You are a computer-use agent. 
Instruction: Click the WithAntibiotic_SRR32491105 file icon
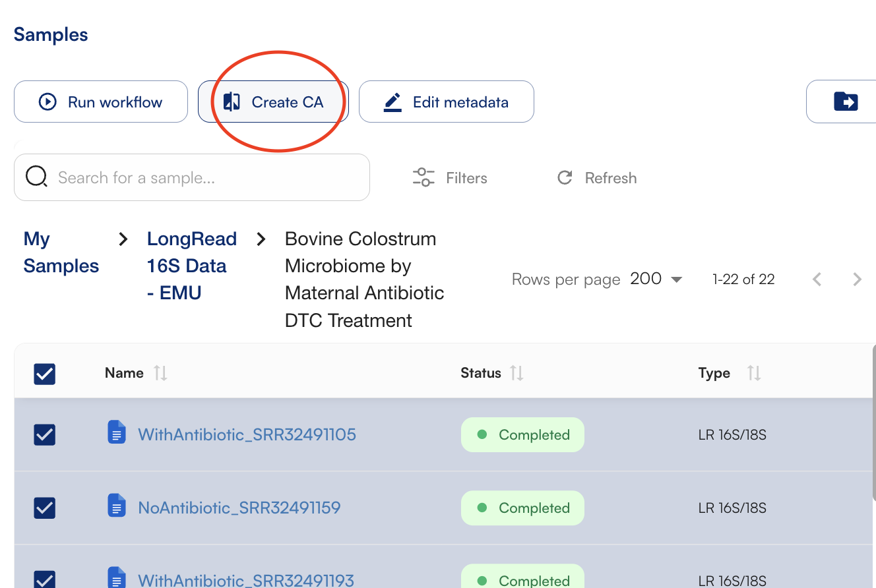coord(117,433)
